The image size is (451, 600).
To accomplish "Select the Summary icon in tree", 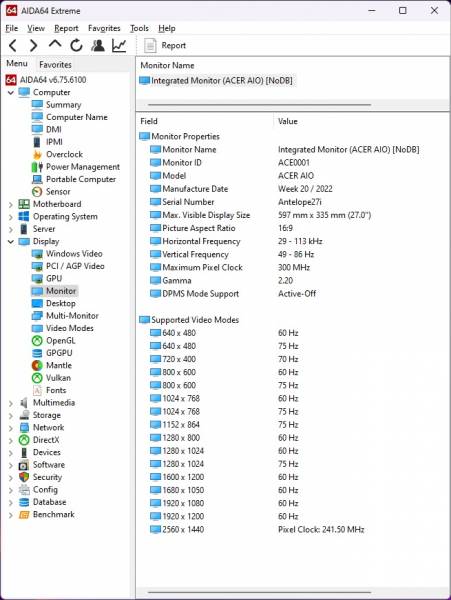I will [37, 104].
